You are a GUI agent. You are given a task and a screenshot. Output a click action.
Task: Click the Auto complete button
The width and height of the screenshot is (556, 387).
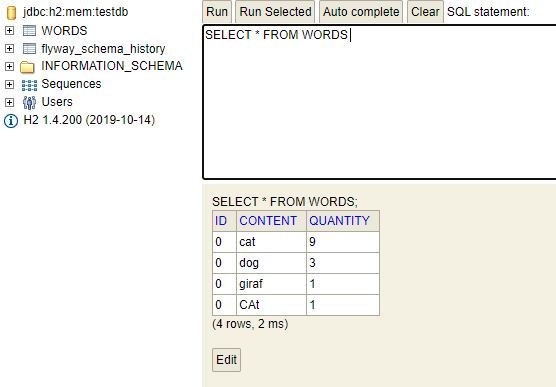pos(361,12)
